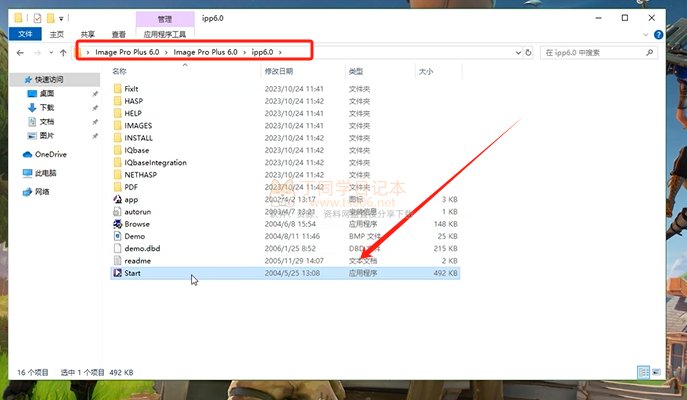Select the Browse application icon
Image resolution: width=687 pixels, height=400 pixels.
[x=117, y=224]
